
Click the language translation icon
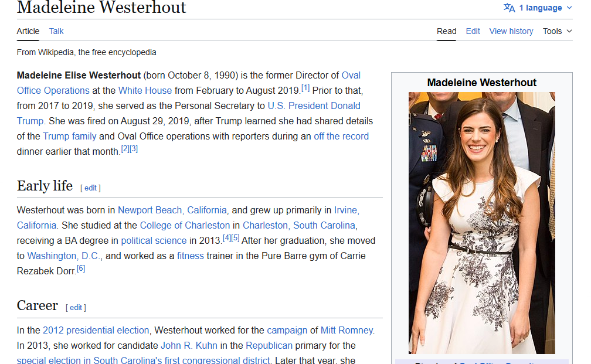(x=509, y=8)
